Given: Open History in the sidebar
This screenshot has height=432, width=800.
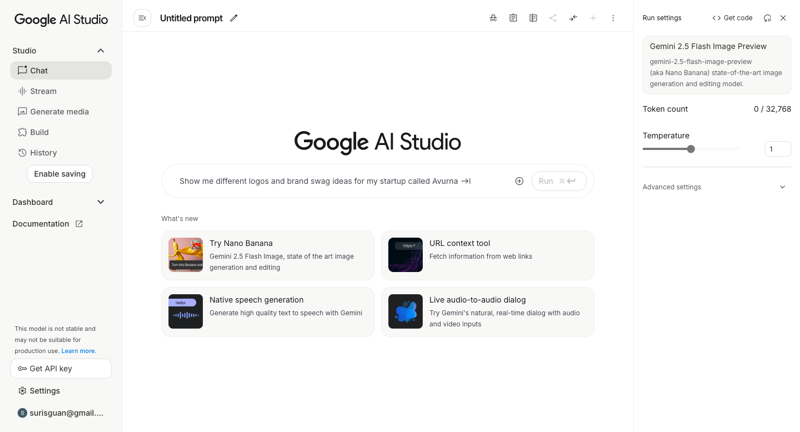Looking at the screenshot, I should click(x=61, y=153).
